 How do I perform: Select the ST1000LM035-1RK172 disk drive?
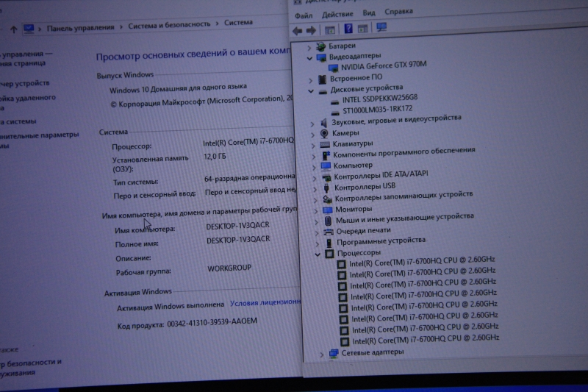(377, 110)
